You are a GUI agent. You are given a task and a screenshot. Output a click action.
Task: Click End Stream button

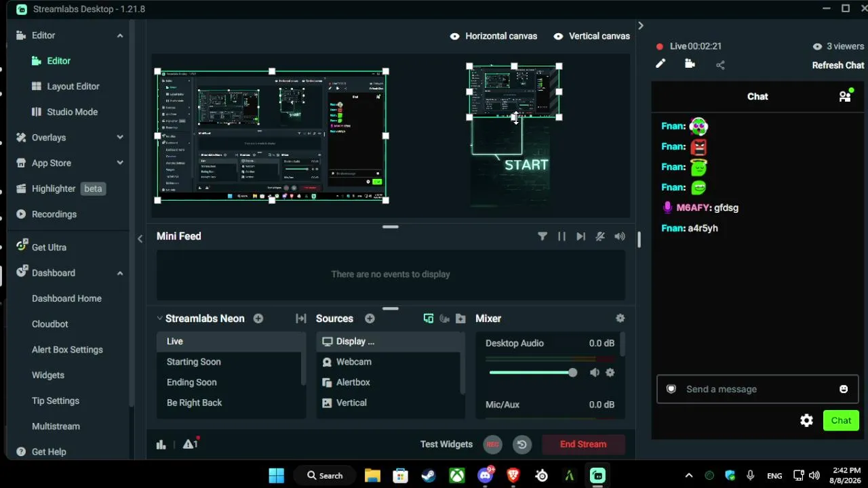tap(583, 445)
